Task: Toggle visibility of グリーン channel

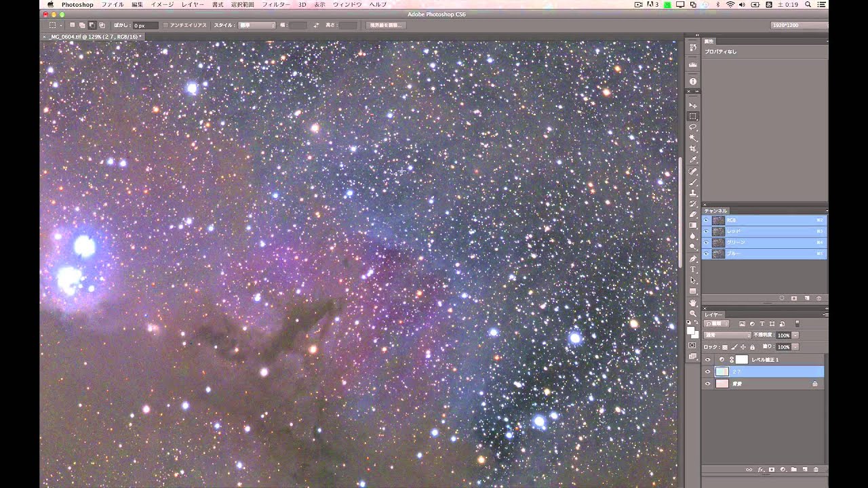Action: [x=707, y=242]
